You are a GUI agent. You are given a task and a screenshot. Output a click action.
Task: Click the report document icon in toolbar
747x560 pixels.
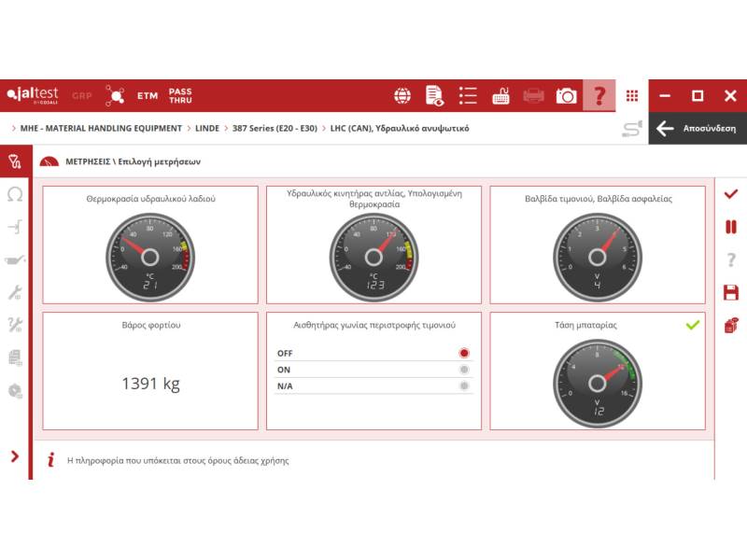coord(434,95)
